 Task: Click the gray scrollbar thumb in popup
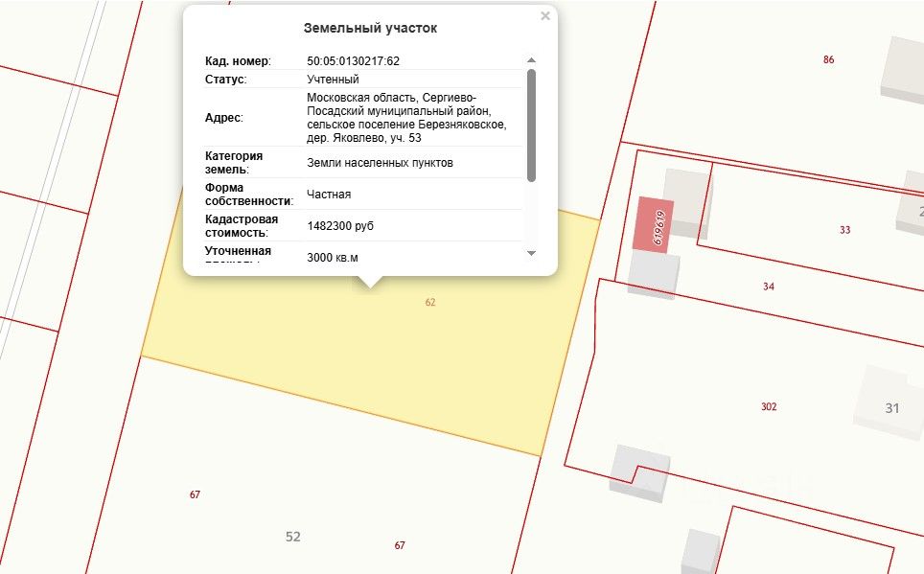[x=531, y=126]
